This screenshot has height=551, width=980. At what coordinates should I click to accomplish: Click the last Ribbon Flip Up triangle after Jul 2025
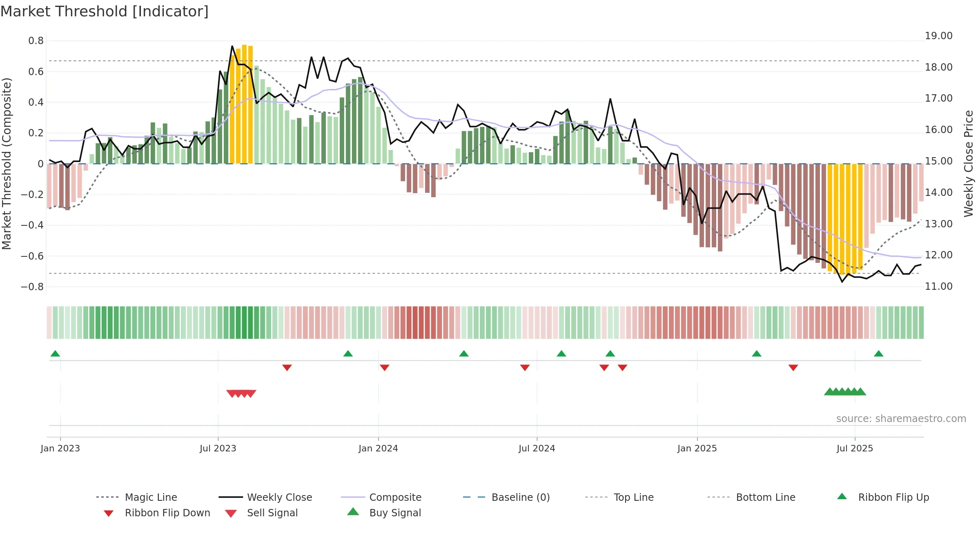point(879,353)
